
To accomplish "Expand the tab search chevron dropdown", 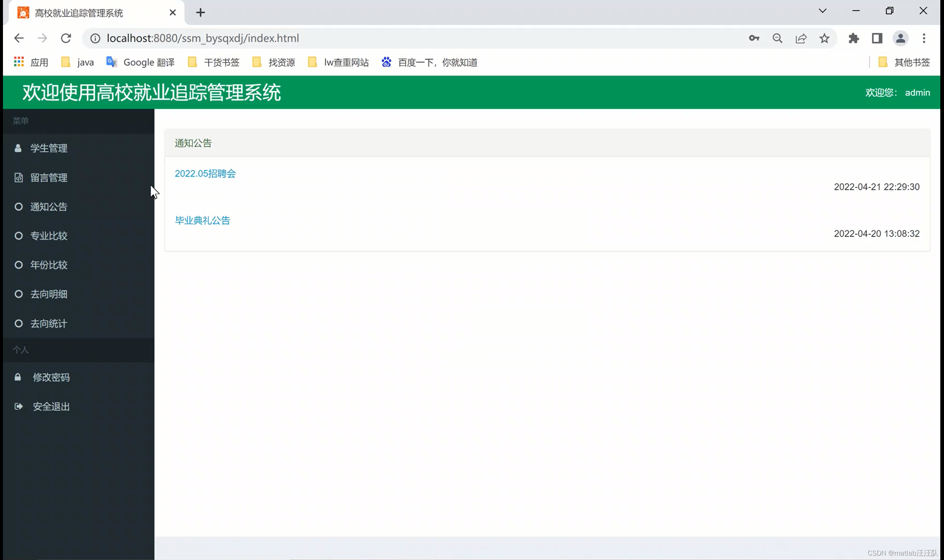I will point(822,11).
